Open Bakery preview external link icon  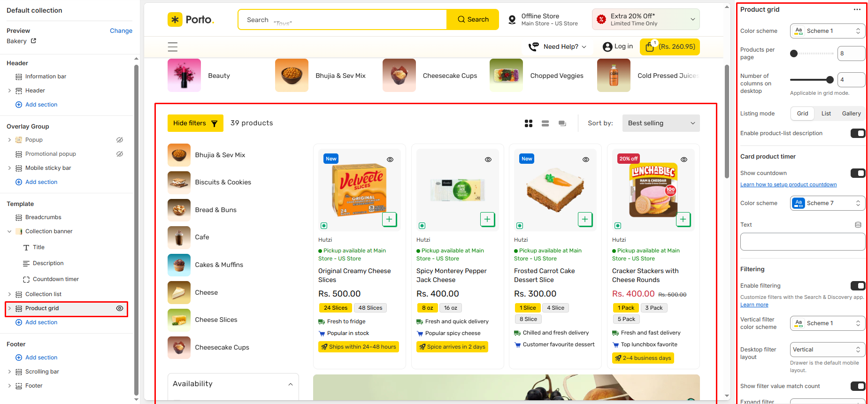(33, 41)
